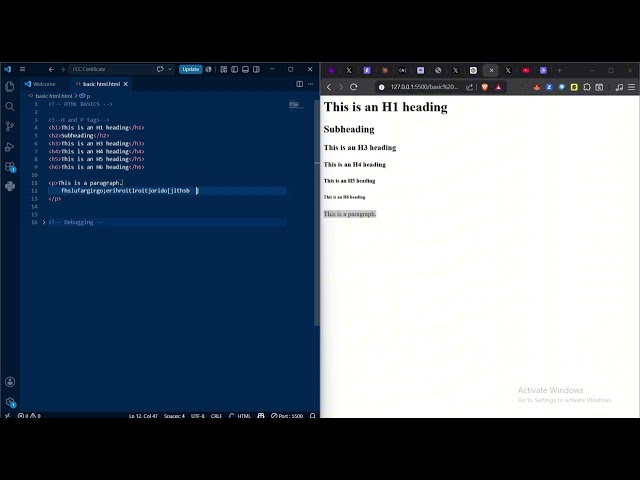Screen dimensions: 640x480
Task: Toggle the primary side bar
Action: (234, 69)
